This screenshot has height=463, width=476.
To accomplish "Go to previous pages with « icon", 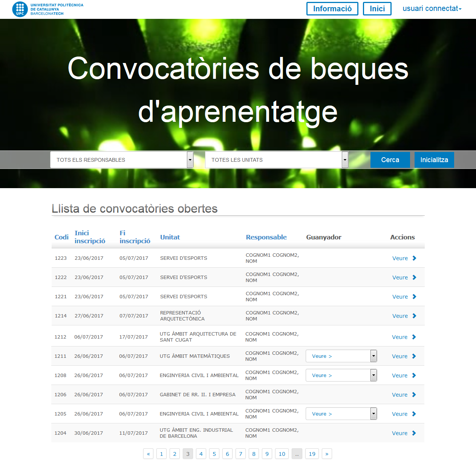I will [148, 454].
